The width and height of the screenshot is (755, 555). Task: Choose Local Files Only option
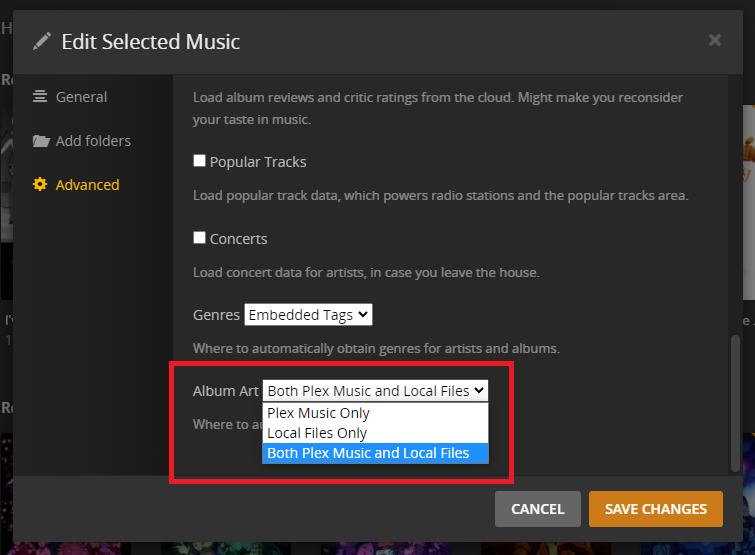pos(317,433)
